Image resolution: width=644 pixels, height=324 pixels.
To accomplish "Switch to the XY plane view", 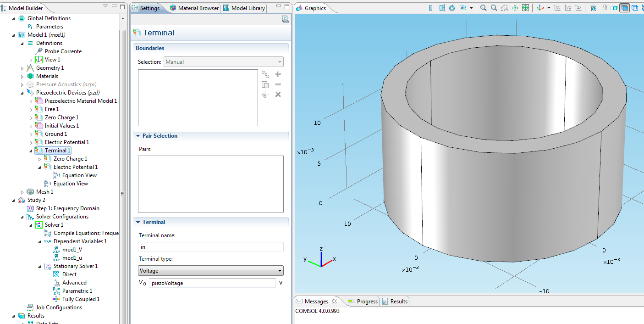I will 557,8.
